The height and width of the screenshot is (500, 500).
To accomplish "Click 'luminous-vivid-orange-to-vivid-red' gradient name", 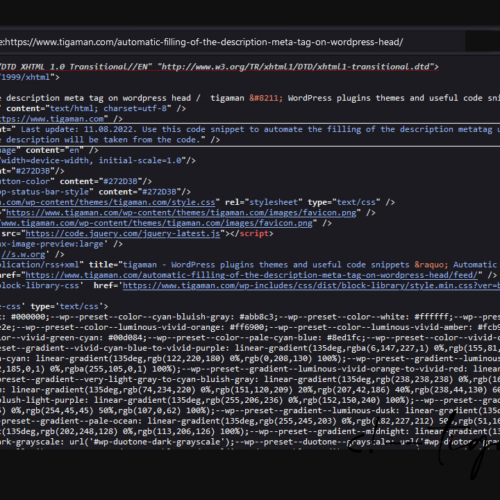I will click(383, 369).
